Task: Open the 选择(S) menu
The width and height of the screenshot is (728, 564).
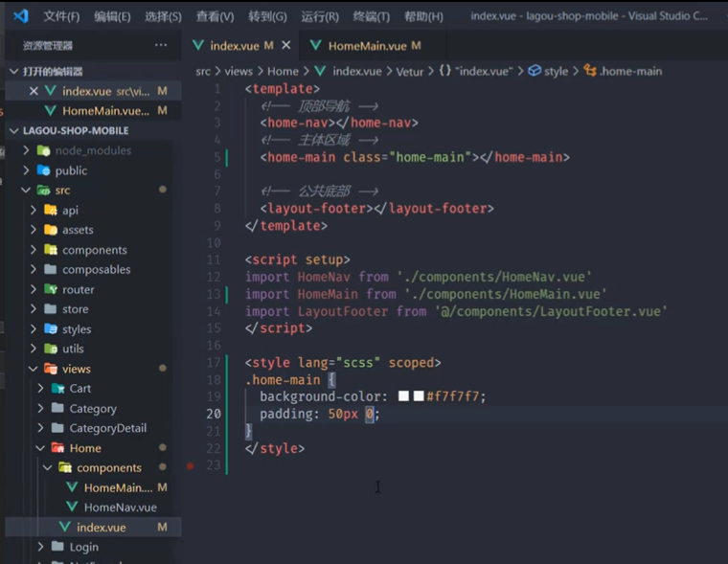Action: pyautogui.click(x=163, y=16)
